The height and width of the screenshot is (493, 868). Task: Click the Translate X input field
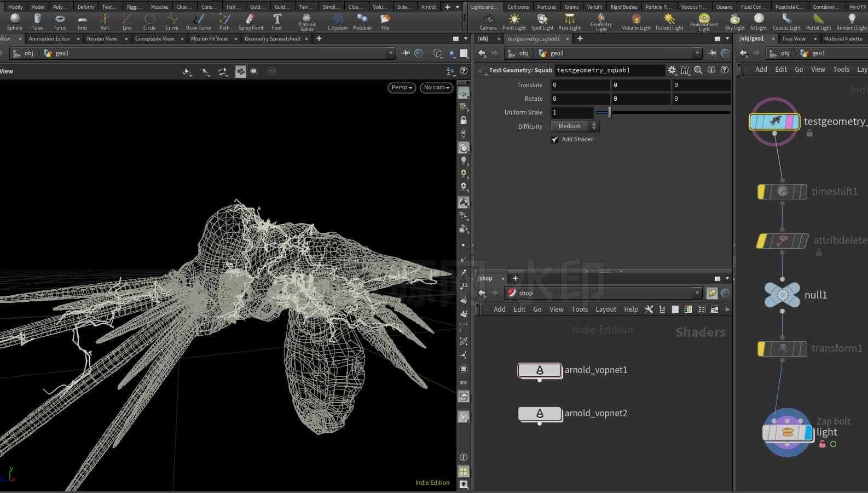[580, 85]
